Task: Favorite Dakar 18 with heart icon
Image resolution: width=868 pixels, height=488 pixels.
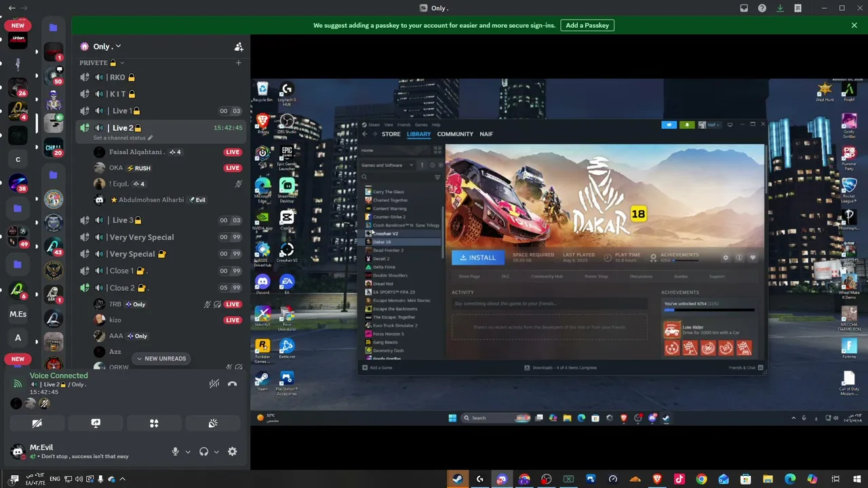Action: tap(753, 258)
